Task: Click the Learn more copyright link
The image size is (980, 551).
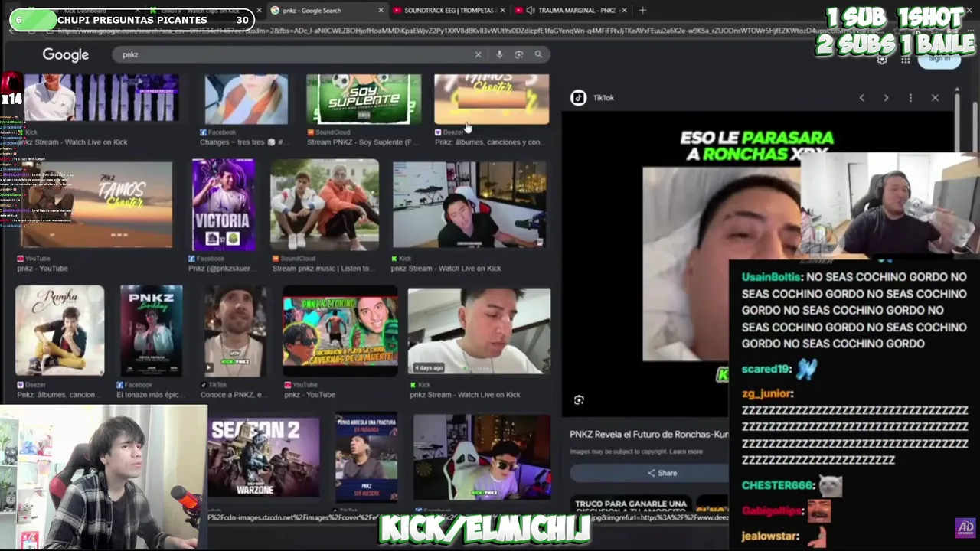Action: pyautogui.click(x=685, y=452)
